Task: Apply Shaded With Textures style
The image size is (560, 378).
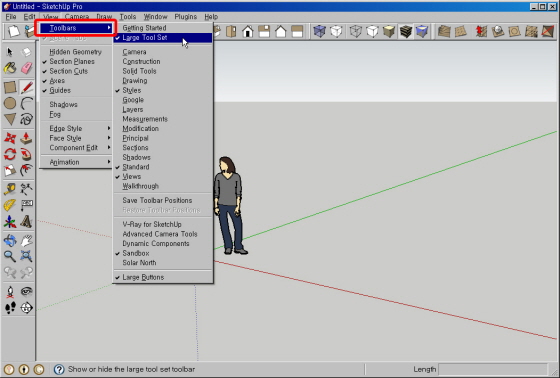Action: click(405, 31)
